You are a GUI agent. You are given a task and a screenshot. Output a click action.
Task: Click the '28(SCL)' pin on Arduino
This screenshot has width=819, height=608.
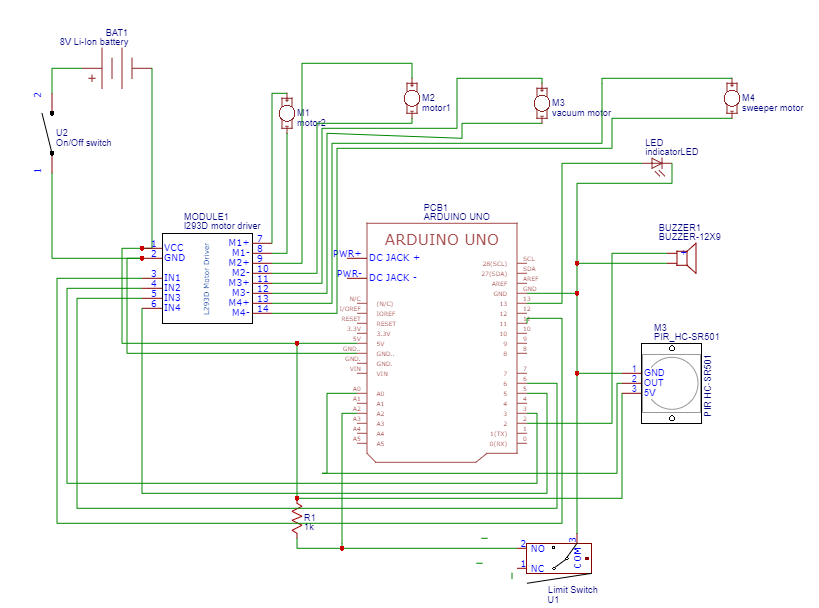tap(494, 264)
